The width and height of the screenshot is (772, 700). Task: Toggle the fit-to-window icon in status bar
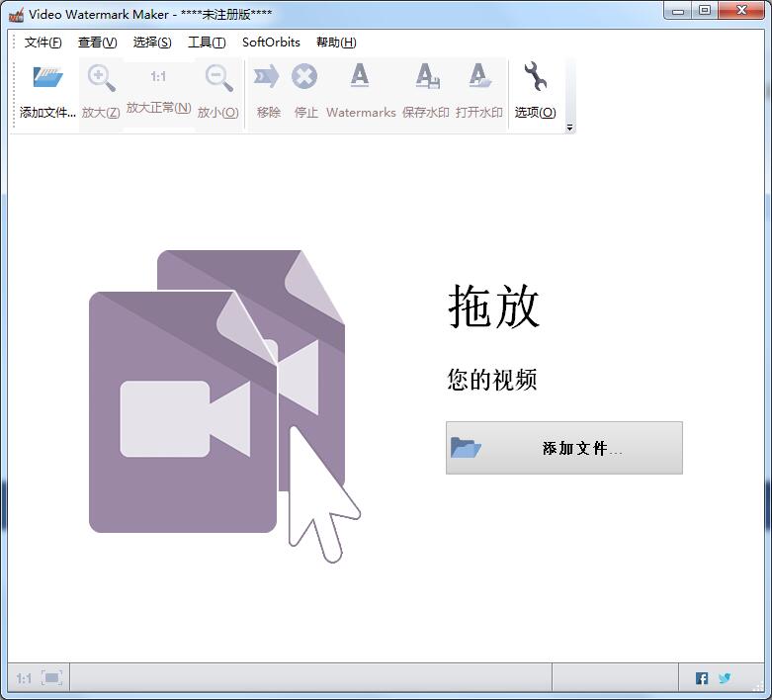point(52,678)
